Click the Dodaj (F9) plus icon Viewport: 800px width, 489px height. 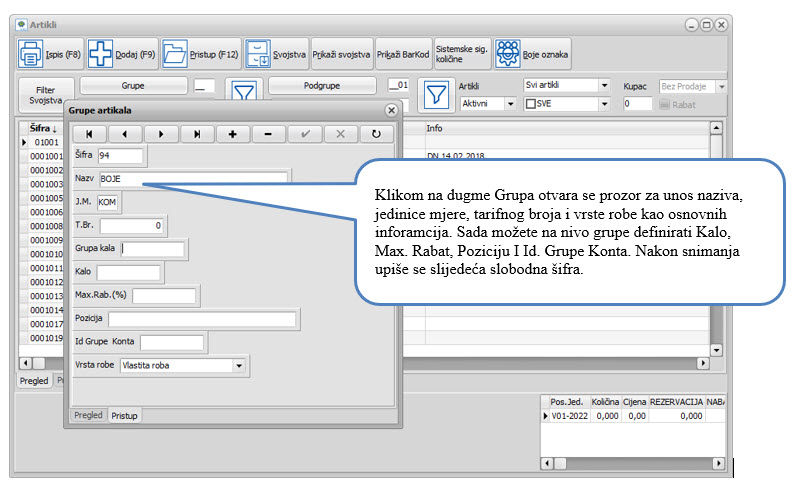[100, 54]
